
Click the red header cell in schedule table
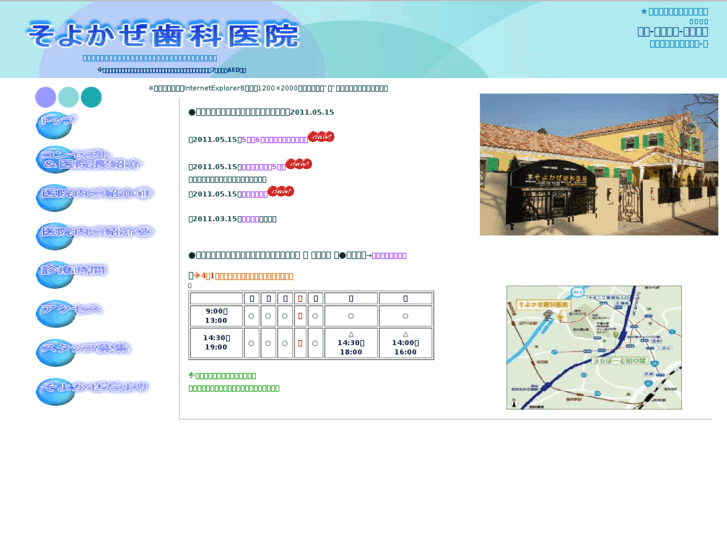coord(300,298)
